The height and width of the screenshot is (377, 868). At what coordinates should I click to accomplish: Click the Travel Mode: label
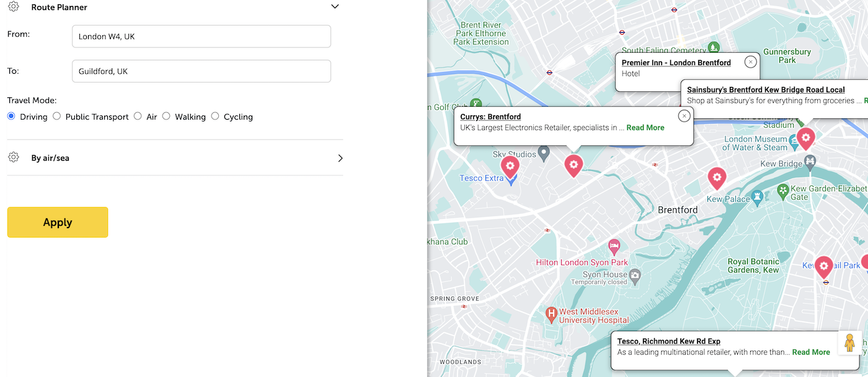coord(32,100)
